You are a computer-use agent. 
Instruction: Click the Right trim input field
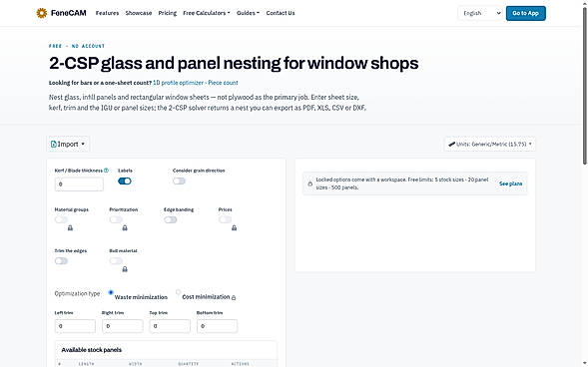[122, 326]
